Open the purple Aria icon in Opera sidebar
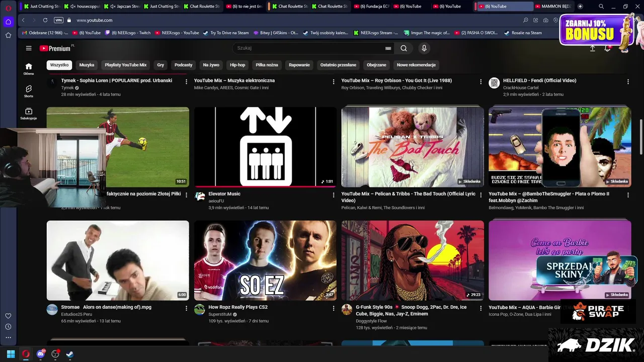Screen dimensions: 644x362 (x=8, y=22)
